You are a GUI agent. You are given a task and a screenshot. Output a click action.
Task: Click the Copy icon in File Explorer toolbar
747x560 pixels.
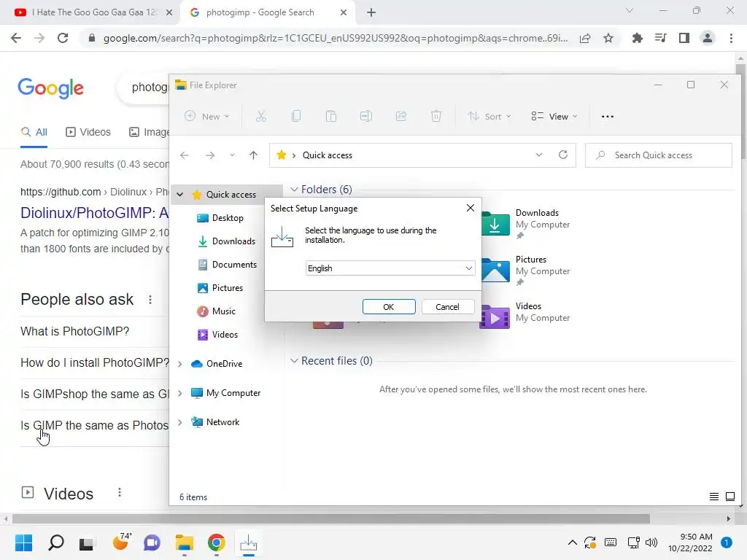point(296,116)
